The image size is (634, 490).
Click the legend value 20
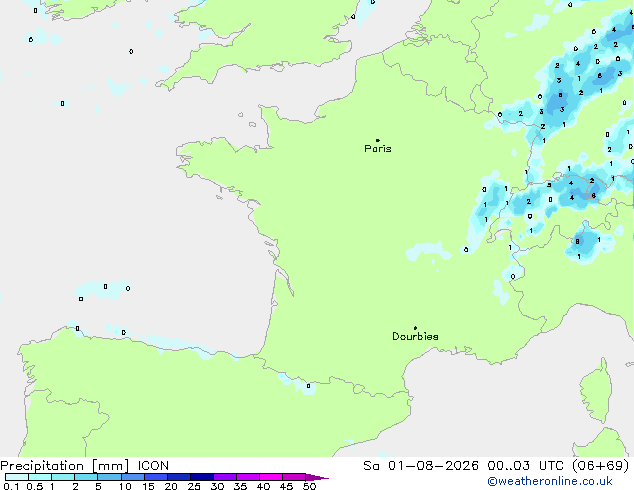[x=171, y=486]
